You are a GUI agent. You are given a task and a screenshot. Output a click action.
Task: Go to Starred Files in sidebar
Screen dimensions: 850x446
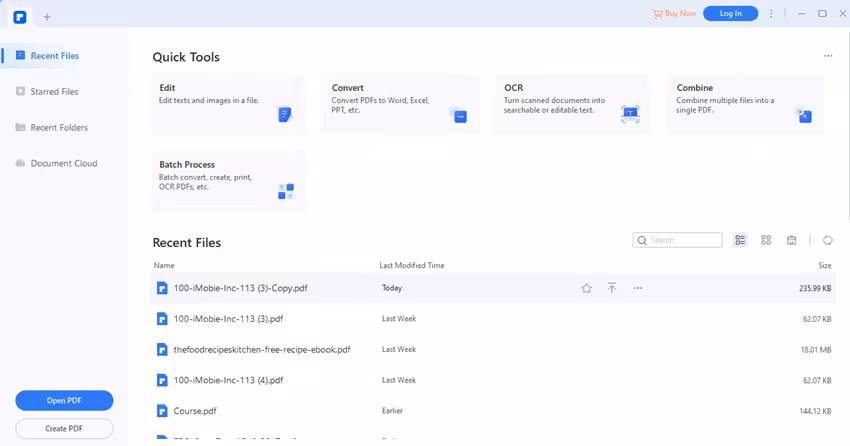54,92
